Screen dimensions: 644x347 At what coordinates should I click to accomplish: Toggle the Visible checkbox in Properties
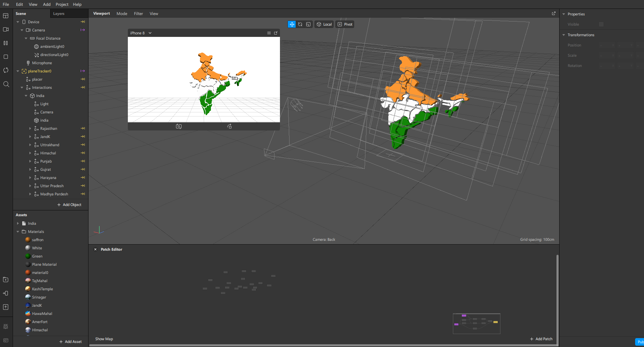coord(601,24)
